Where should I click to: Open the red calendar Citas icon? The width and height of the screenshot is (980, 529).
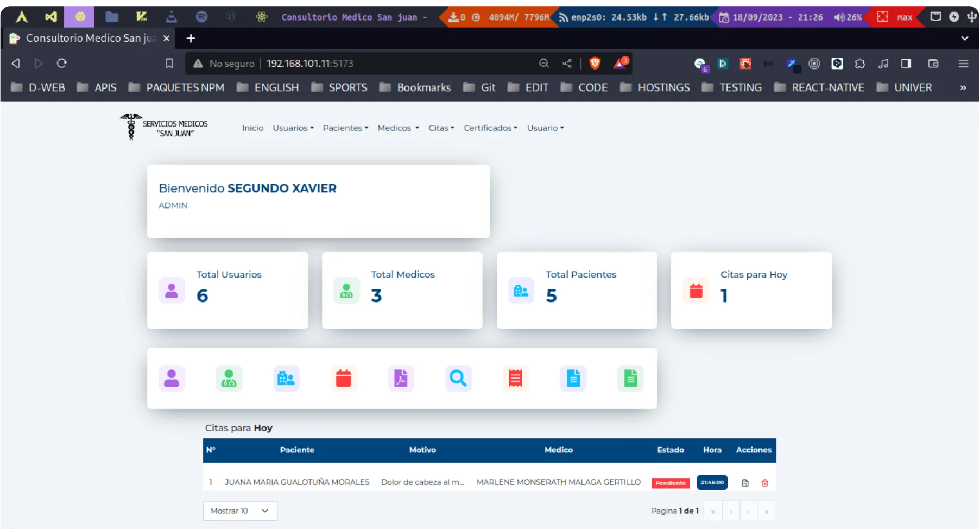344,379
